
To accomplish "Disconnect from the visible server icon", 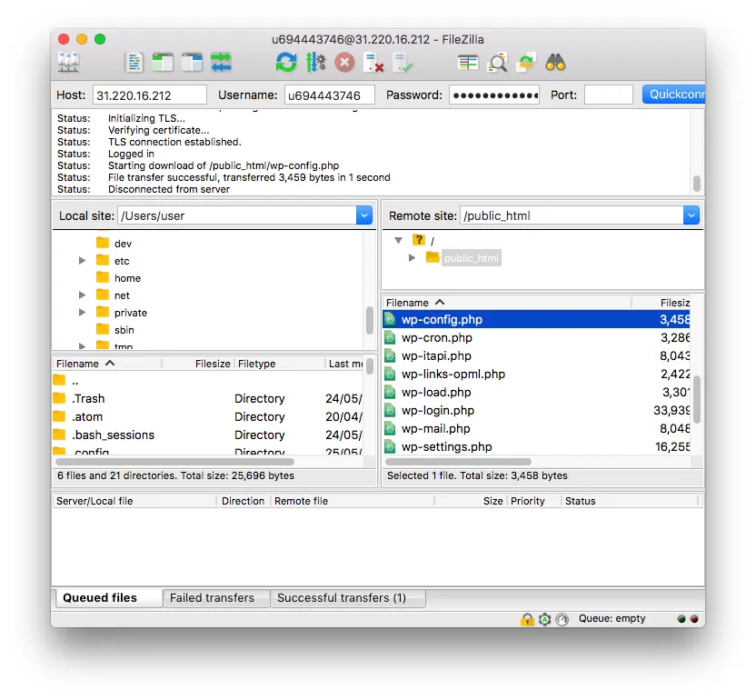I will [x=373, y=63].
